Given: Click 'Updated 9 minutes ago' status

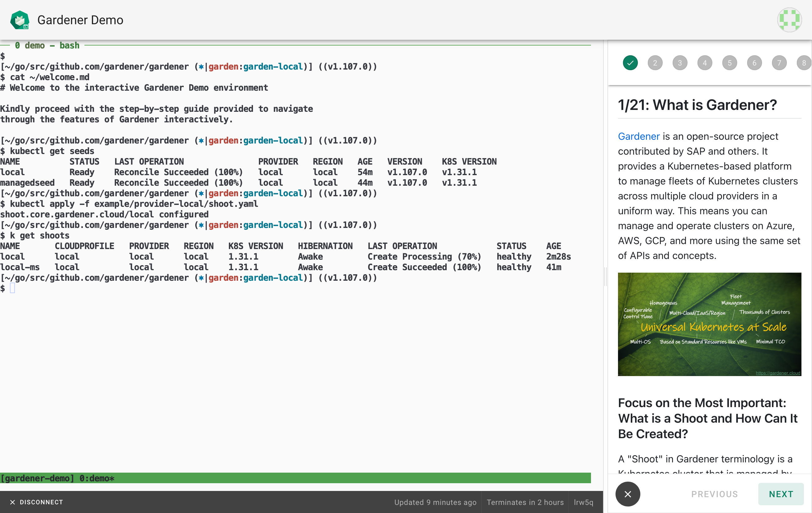Looking at the screenshot, I should (435, 502).
